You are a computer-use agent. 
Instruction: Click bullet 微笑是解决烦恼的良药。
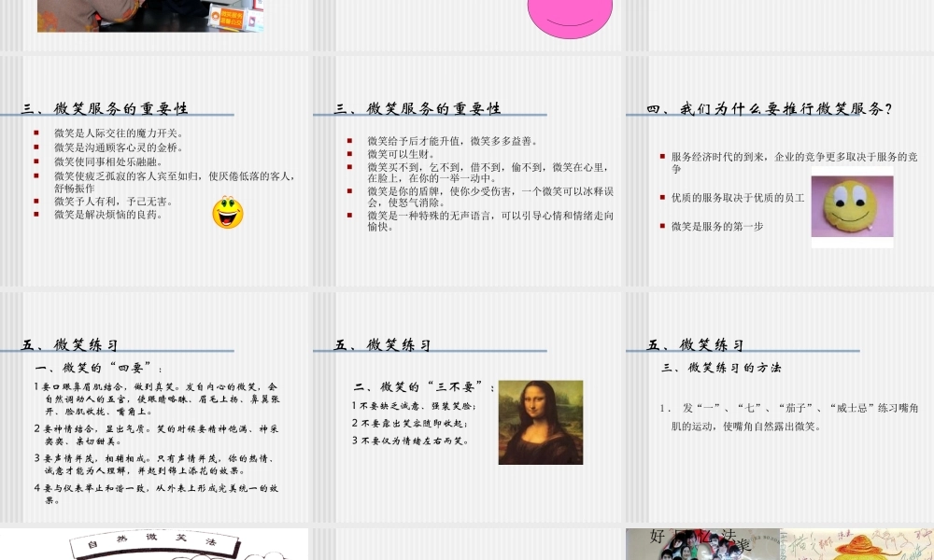click(109, 215)
